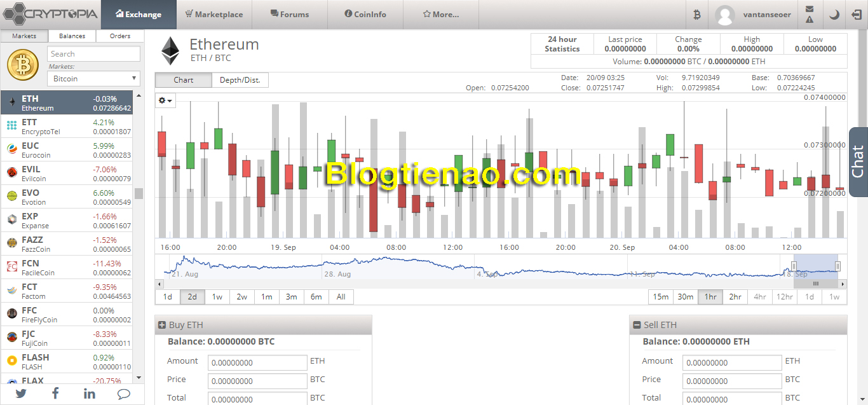Select the 30m candle interval
Screen dimensions: 868x405
[x=686, y=297]
